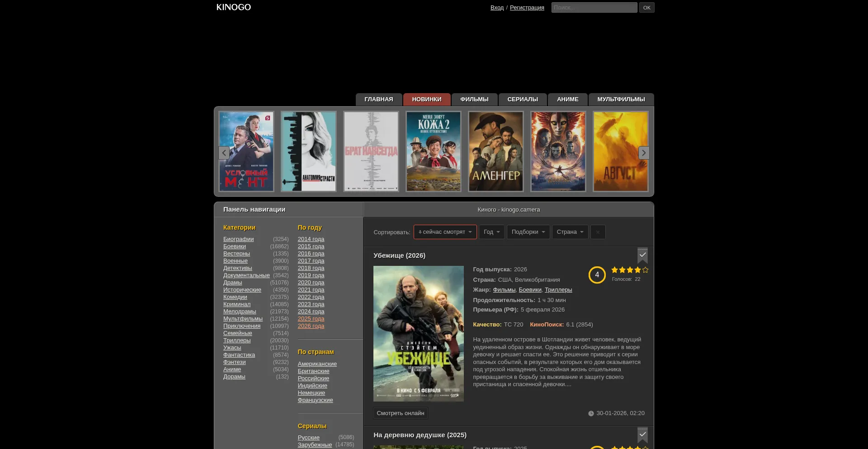Open the Меня зовут Кожа 2 poster
Screen dimensions: 868x449
click(434, 151)
